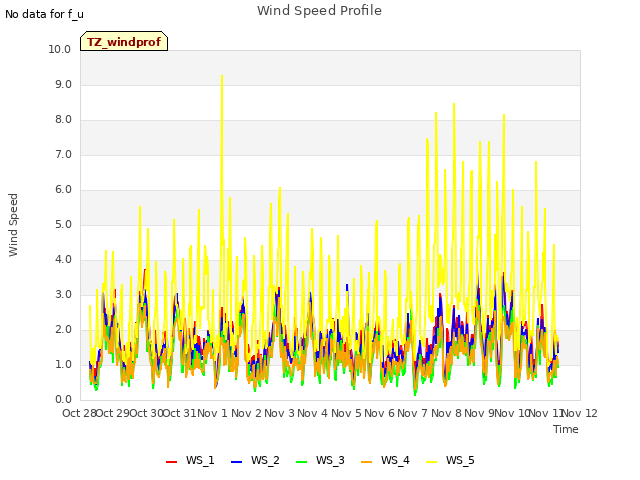The height and width of the screenshot is (480, 640).
Task: Click the 'No data for f_u' message
Action: [x=44, y=14]
